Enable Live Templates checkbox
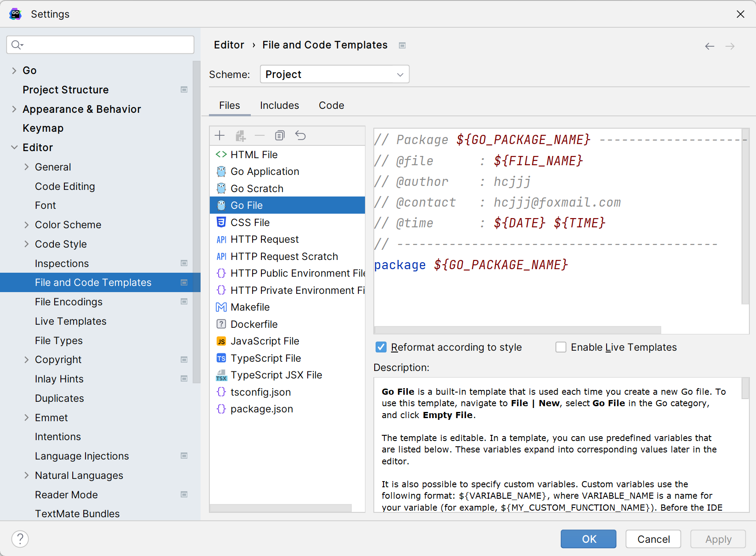Image resolution: width=756 pixels, height=556 pixels. coord(561,347)
